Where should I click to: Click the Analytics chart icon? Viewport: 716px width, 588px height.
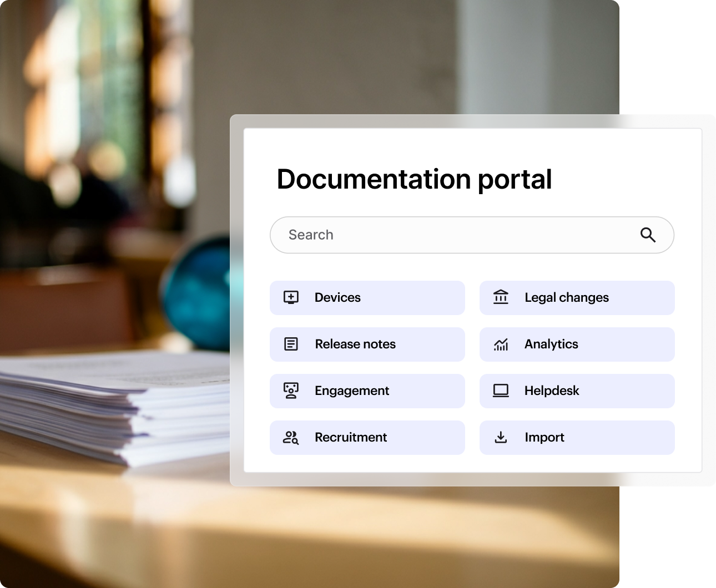[x=501, y=344]
